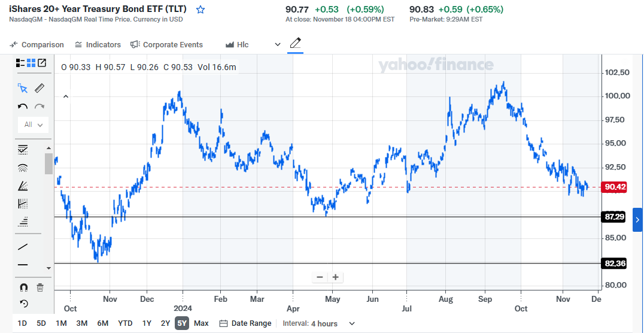Toggle the pencil draw mode

tap(295, 44)
